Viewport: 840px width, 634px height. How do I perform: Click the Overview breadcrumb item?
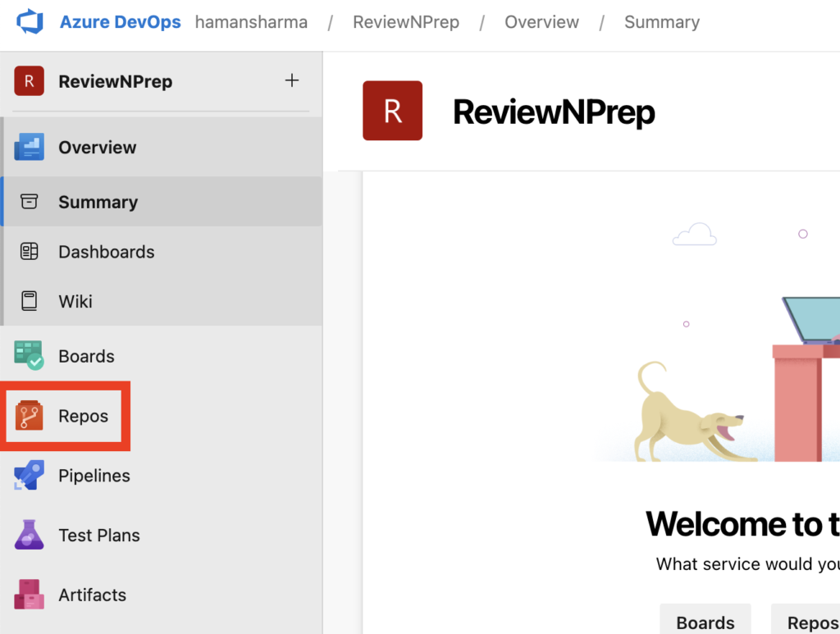541,22
